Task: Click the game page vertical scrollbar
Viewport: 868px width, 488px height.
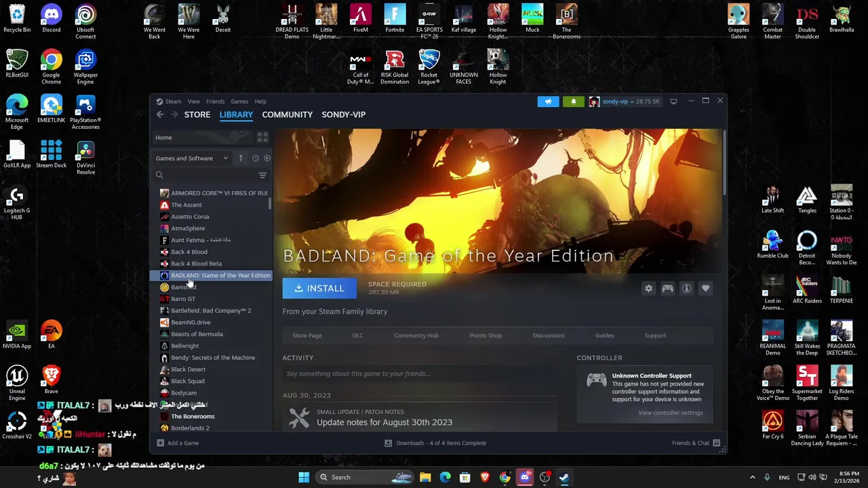Action: point(724,163)
